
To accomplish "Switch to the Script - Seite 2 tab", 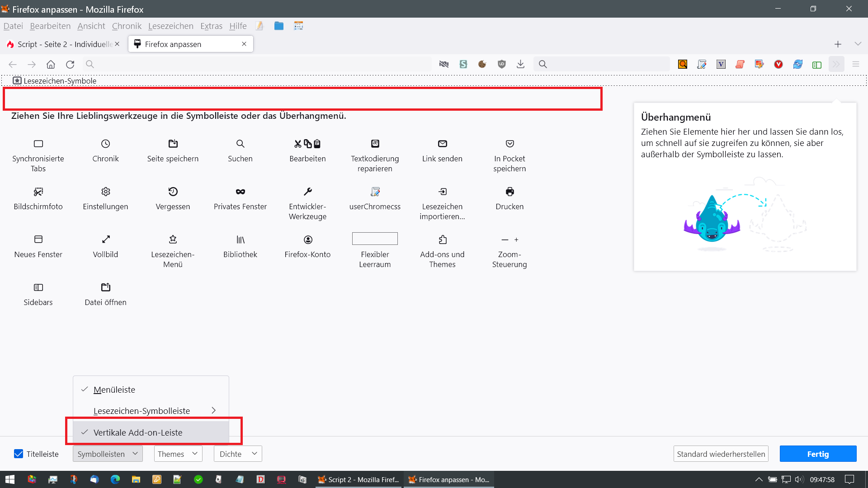I will [61, 44].
